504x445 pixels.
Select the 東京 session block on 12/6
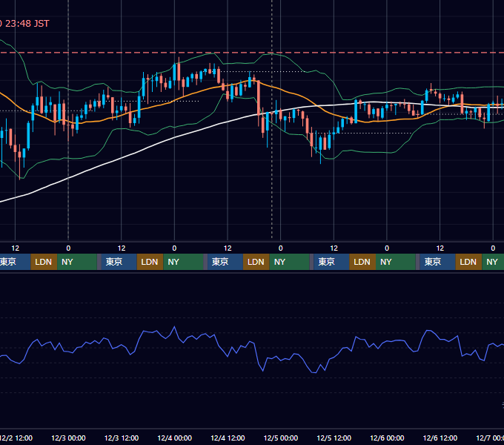pyautogui.click(x=437, y=262)
